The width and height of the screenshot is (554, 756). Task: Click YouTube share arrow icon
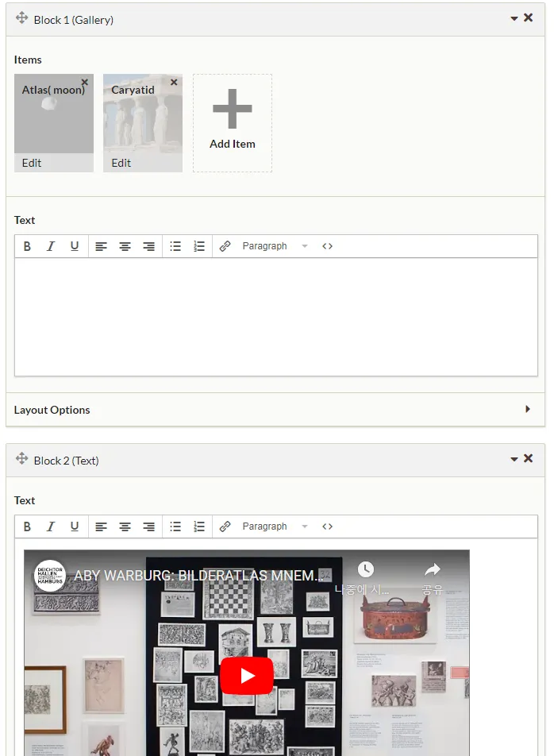pyautogui.click(x=433, y=569)
